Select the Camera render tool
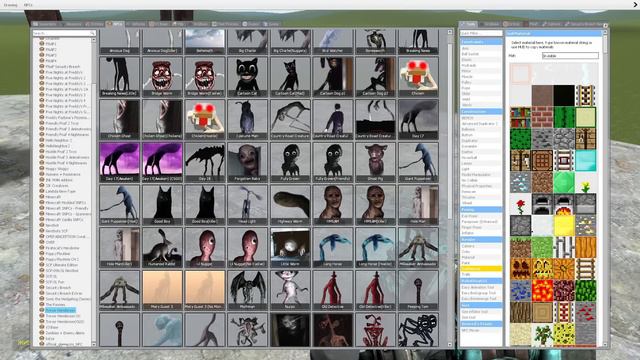 [x=481, y=246]
